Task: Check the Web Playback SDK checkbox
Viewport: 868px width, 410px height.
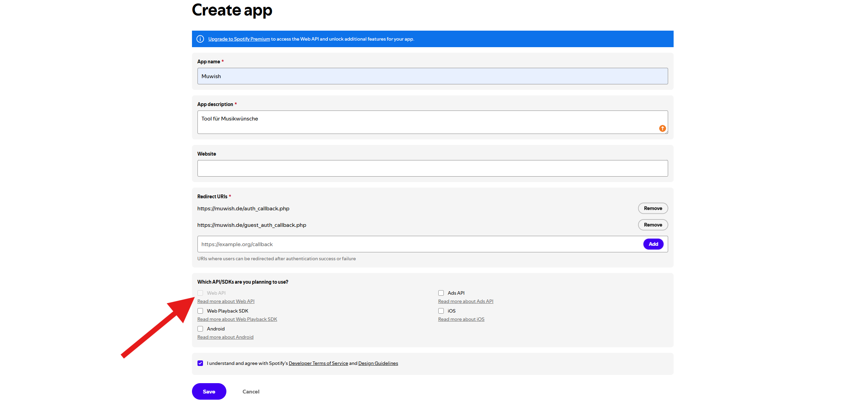Action: tap(200, 311)
